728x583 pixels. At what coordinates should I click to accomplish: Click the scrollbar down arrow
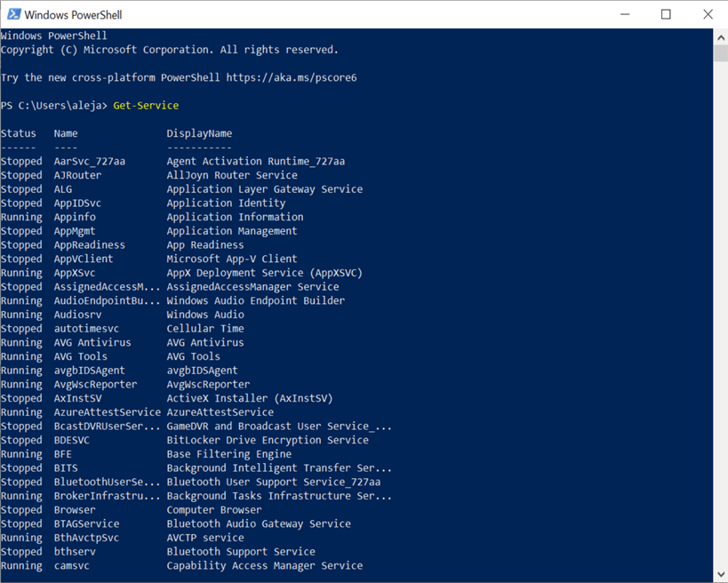coord(720,574)
